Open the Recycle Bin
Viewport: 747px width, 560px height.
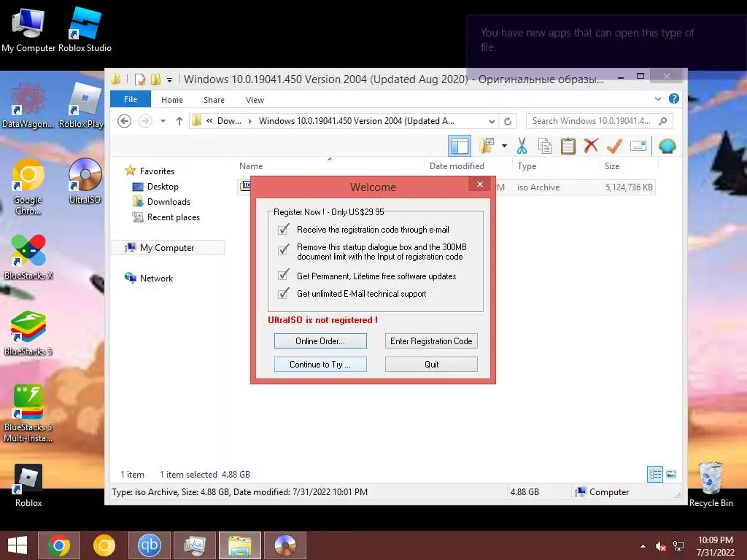pos(711,485)
